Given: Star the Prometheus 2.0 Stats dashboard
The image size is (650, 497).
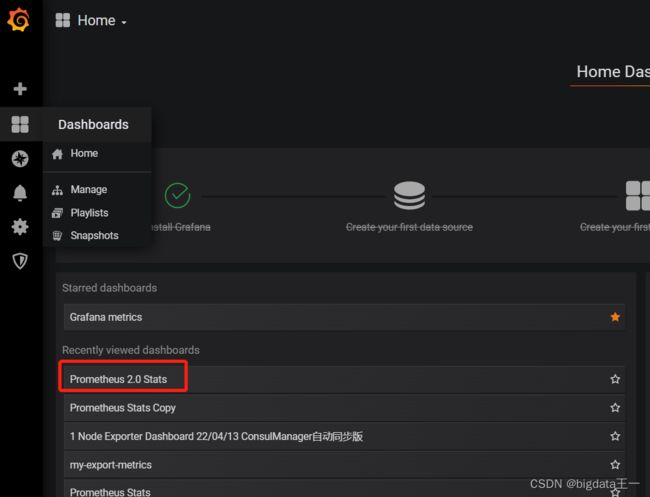Looking at the screenshot, I should pos(615,379).
